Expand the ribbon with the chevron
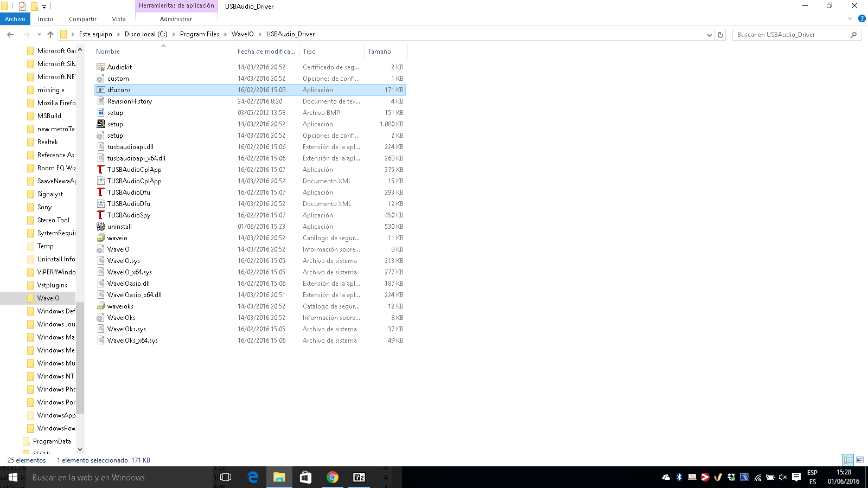 850,18
